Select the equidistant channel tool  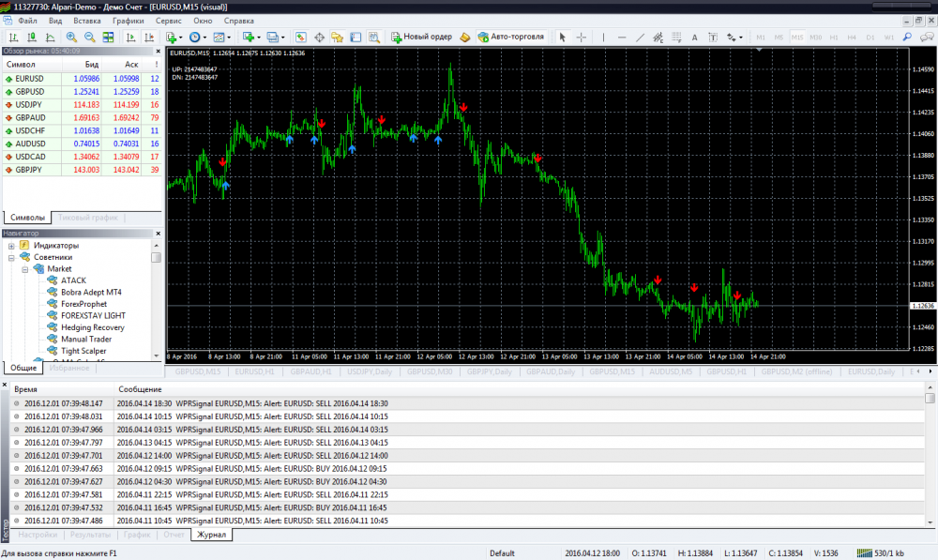coord(658,38)
